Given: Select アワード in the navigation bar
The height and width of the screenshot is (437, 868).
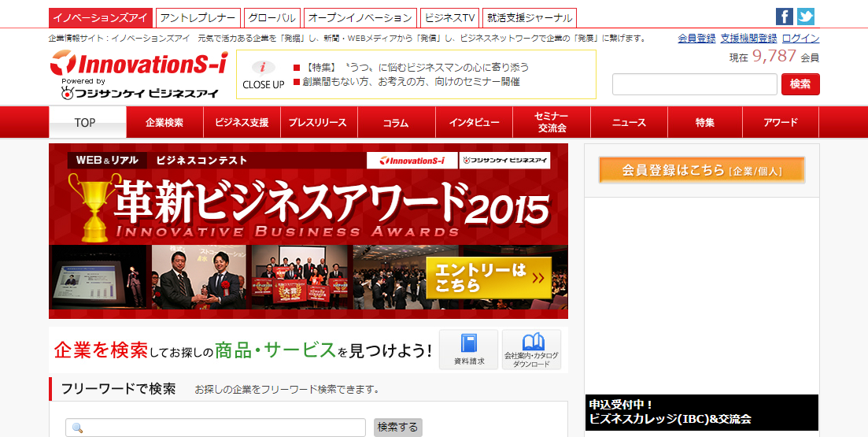Looking at the screenshot, I should (x=781, y=122).
